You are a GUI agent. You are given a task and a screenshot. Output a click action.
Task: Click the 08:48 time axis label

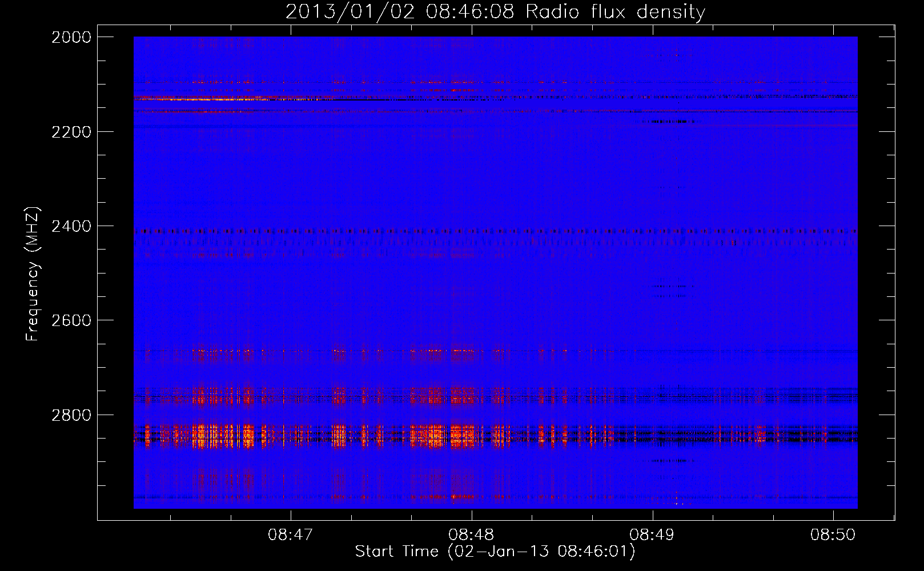(471, 535)
